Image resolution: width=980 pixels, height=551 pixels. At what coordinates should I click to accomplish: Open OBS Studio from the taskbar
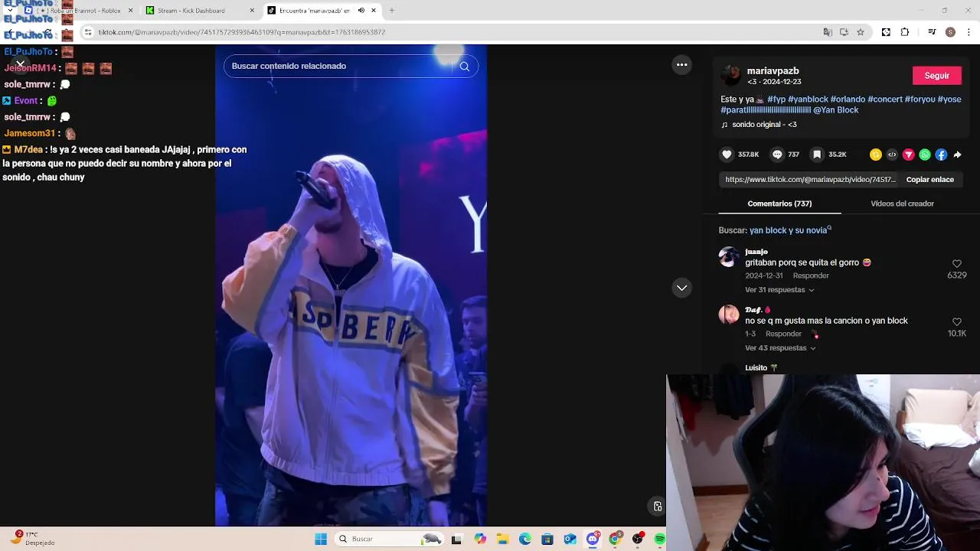click(638, 539)
